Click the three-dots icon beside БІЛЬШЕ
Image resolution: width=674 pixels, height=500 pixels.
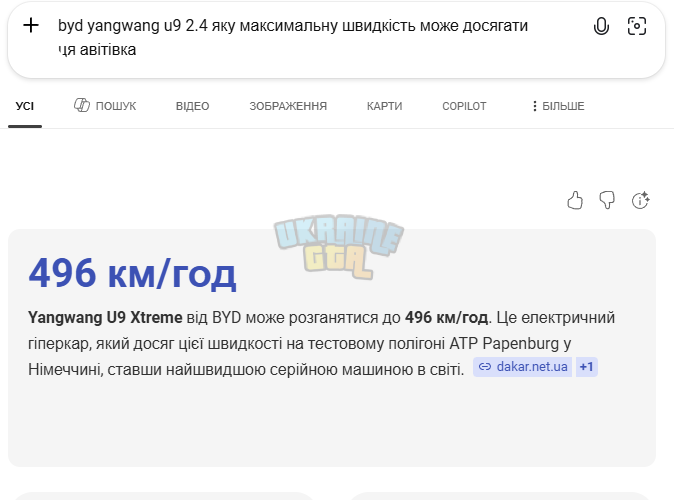pyautogui.click(x=534, y=106)
